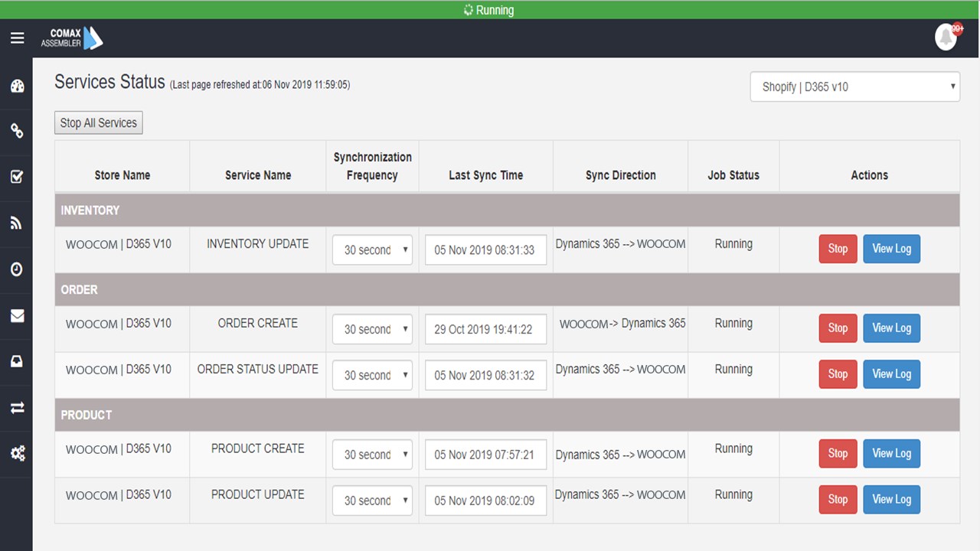Stop the PRODUCT UPDATE service
The width and height of the screenshot is (980, 551).
(838, 500)
